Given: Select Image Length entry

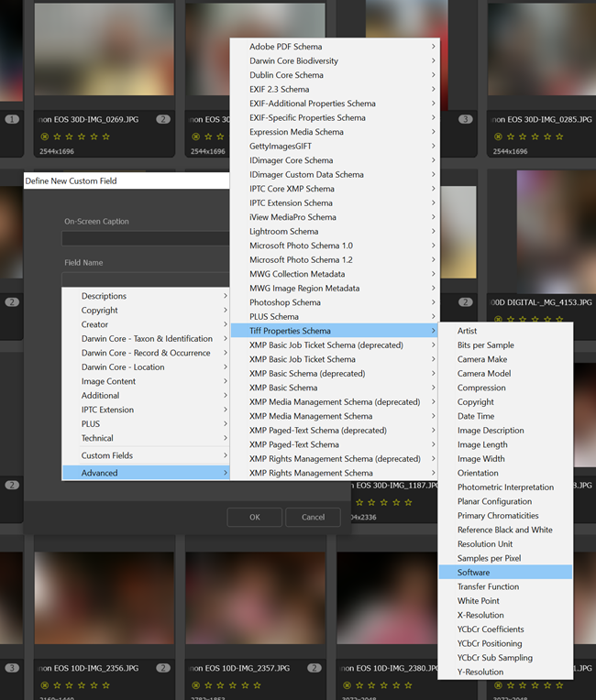Looking at the screenshot, I should [505, 444].
